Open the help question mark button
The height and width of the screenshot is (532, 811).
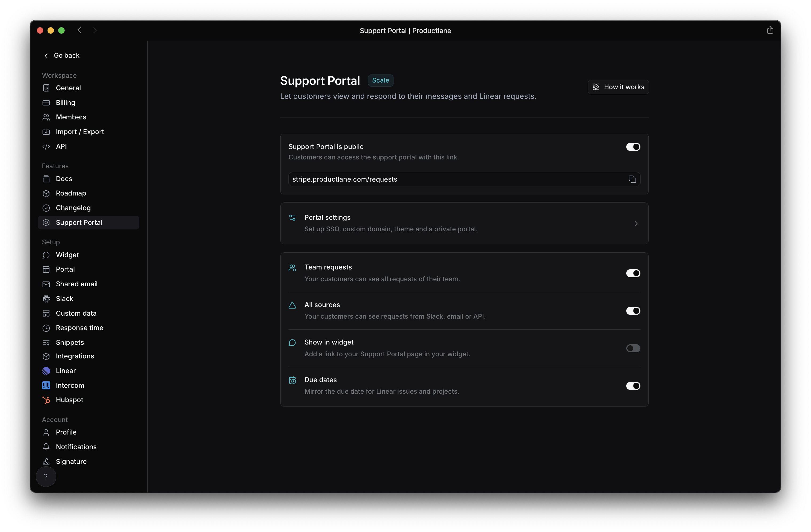click(46, 476)
